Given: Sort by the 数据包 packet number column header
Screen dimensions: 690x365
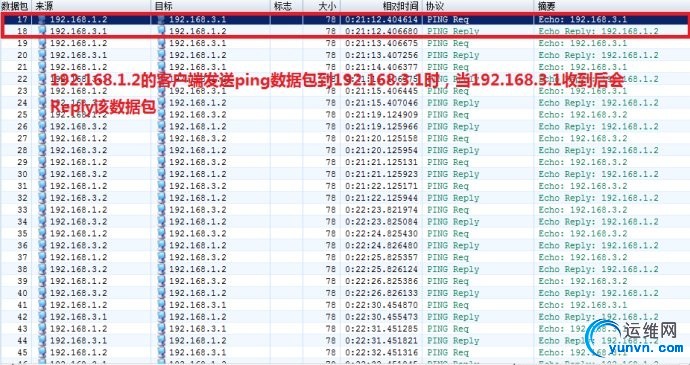Looking at the screenshot, I should tap(15, 6).
